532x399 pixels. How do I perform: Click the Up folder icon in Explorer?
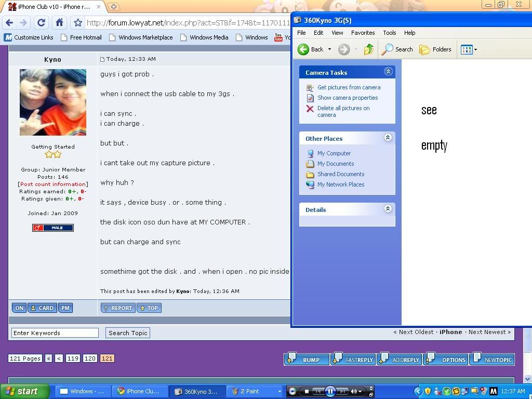(369, 49)
